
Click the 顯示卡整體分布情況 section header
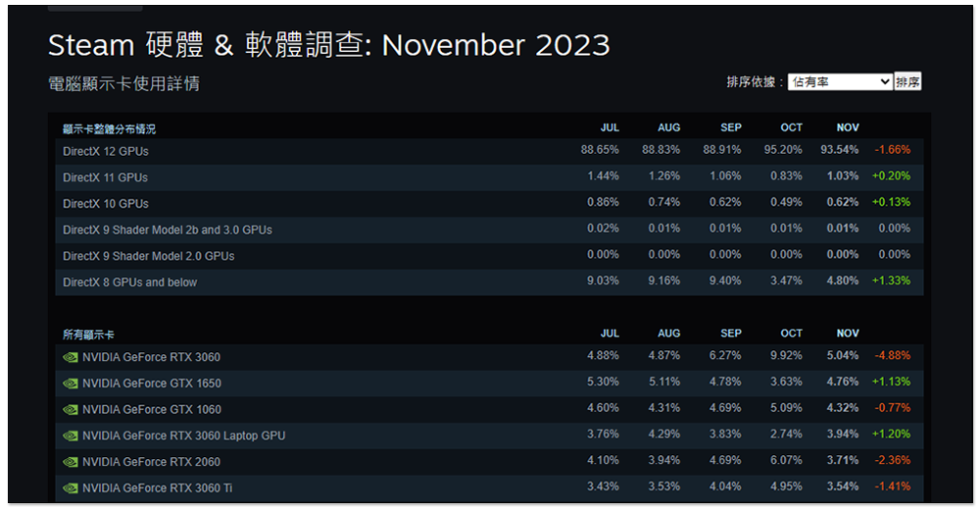coord(110,129)
